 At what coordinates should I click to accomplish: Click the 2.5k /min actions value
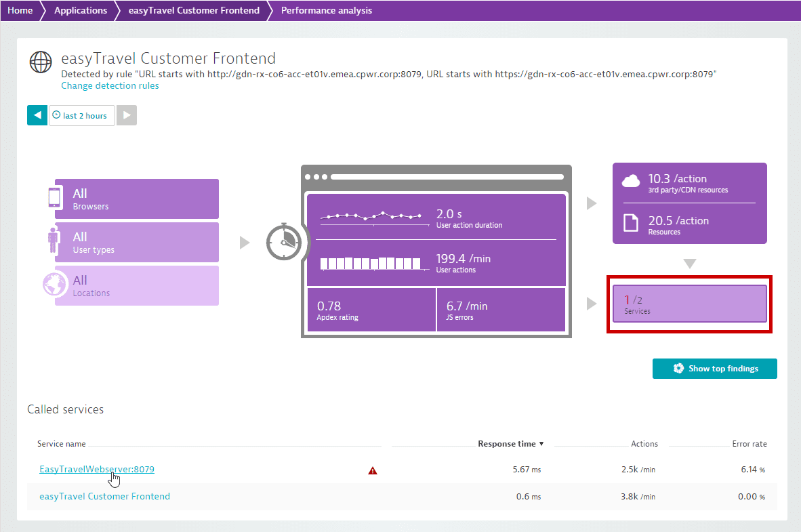638,469
